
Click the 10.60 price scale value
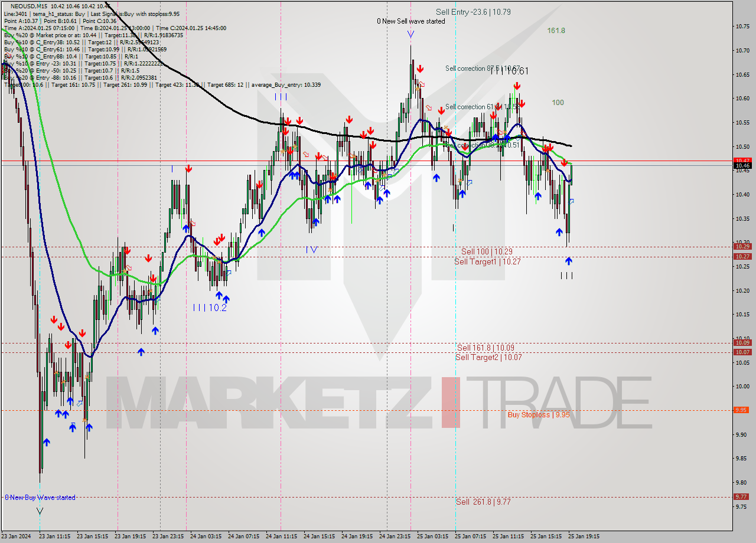[x=742, y=99]
